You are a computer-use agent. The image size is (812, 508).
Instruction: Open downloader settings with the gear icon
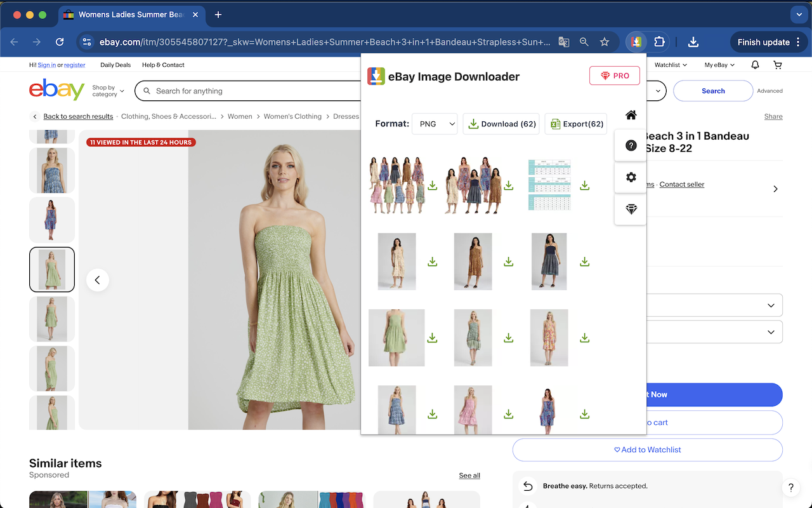[x=631, y=177]
